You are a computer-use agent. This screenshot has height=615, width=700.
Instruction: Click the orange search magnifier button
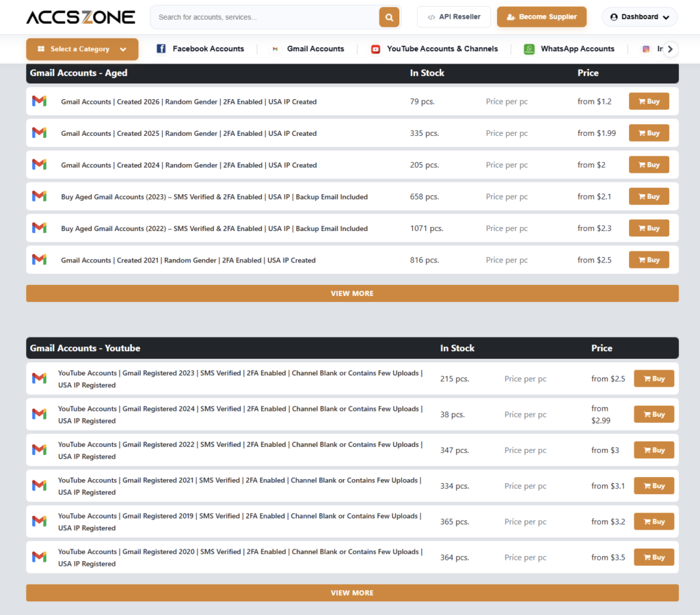(389, 17)
